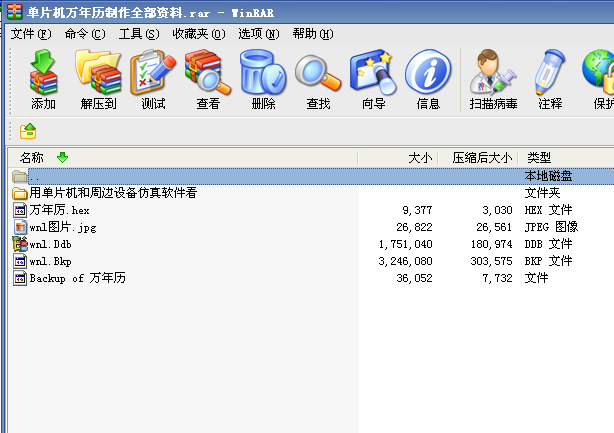Click type cell 'BKP 文件'
The height and width of the screenshot is (433, 614).
548,261
